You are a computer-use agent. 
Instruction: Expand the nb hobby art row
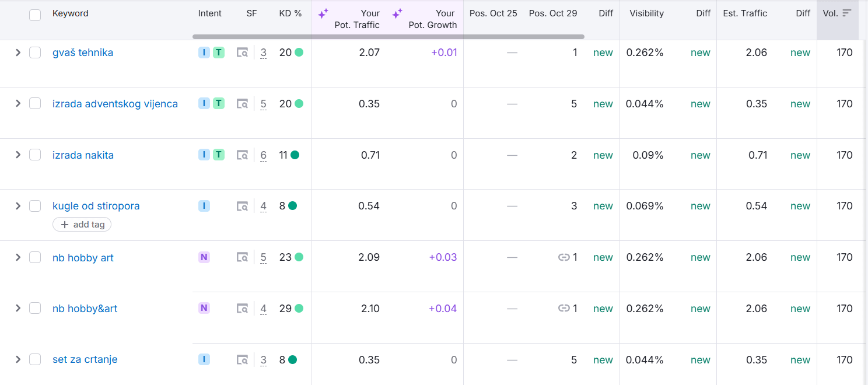coord(18,257)
